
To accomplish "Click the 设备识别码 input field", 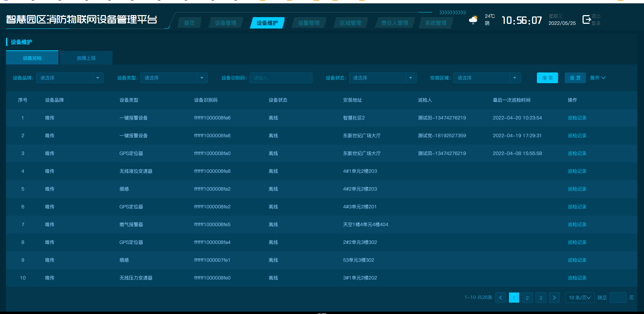I will pyautogui.click(x=281, y=78).
